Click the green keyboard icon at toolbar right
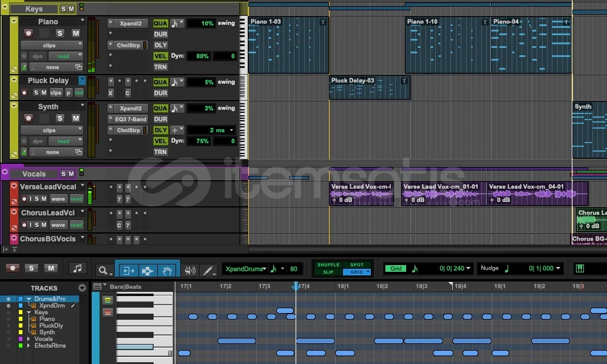This screenshot has height=364, width=607. [580, 268]
